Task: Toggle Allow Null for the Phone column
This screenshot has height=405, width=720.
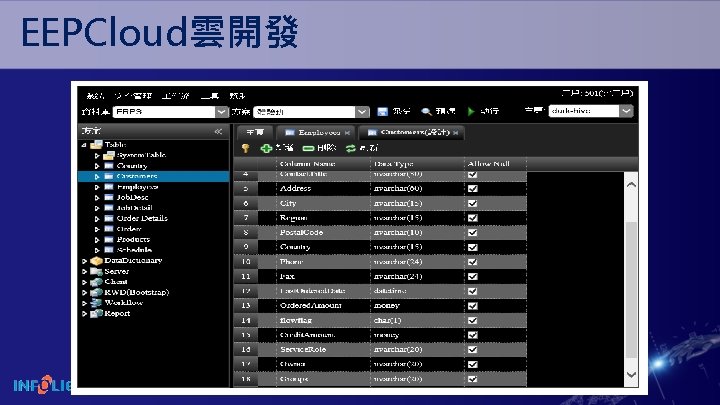Action: (472, 262)
